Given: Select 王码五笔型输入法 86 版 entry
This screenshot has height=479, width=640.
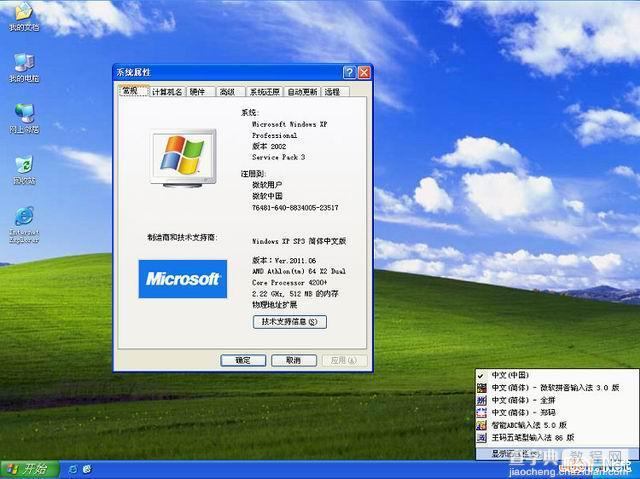Looking at the screenshot, I should [x=557, y=438].
